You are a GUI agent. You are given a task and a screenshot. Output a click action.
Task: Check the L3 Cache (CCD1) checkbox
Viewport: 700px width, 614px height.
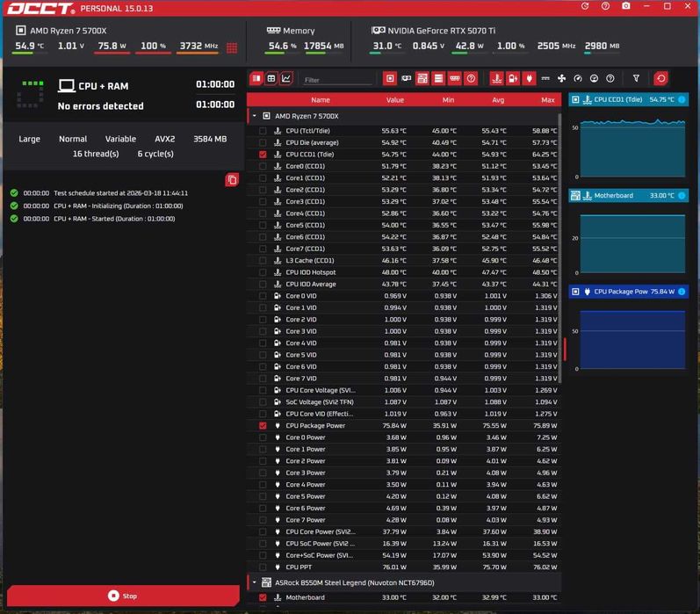(x=263, y=260)
